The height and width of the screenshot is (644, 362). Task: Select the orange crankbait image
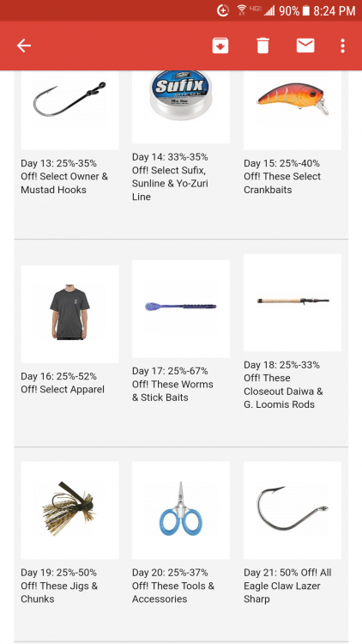point(293,110)
